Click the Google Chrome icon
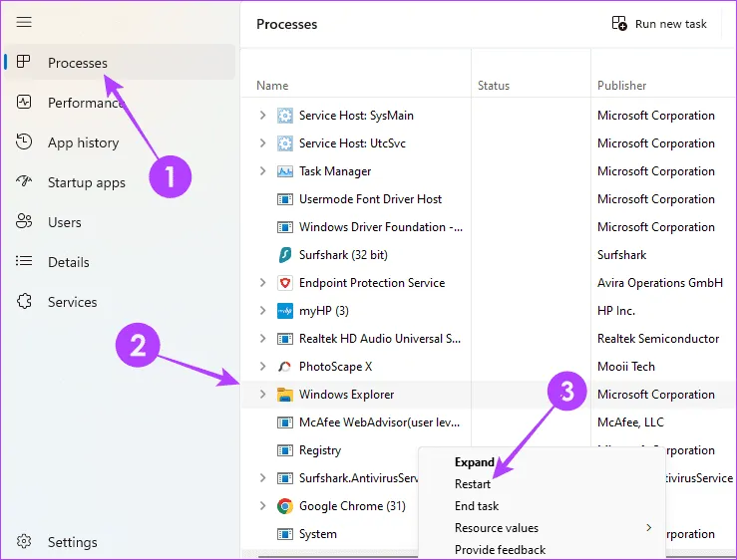The image size is (737, 560). pyautogui.click(x=285, y=506)
